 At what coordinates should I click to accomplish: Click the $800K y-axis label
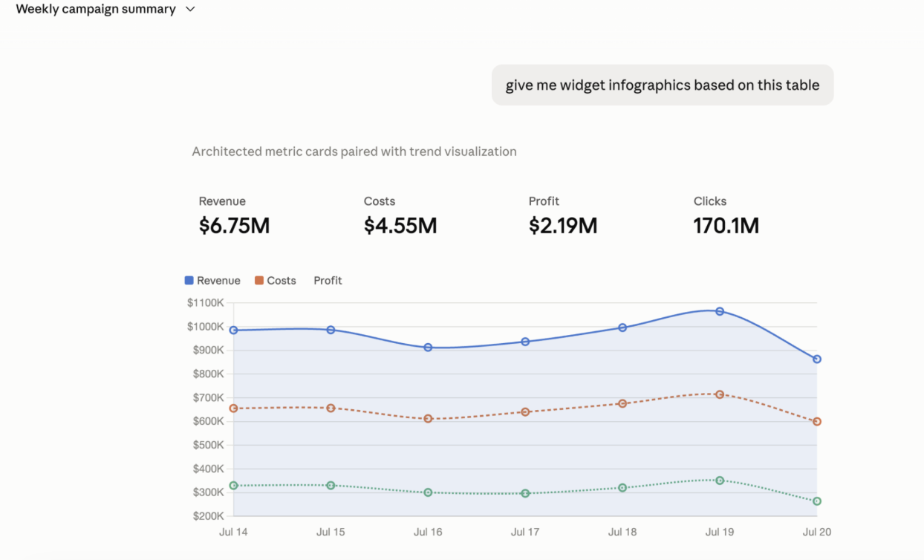(208, 374)
